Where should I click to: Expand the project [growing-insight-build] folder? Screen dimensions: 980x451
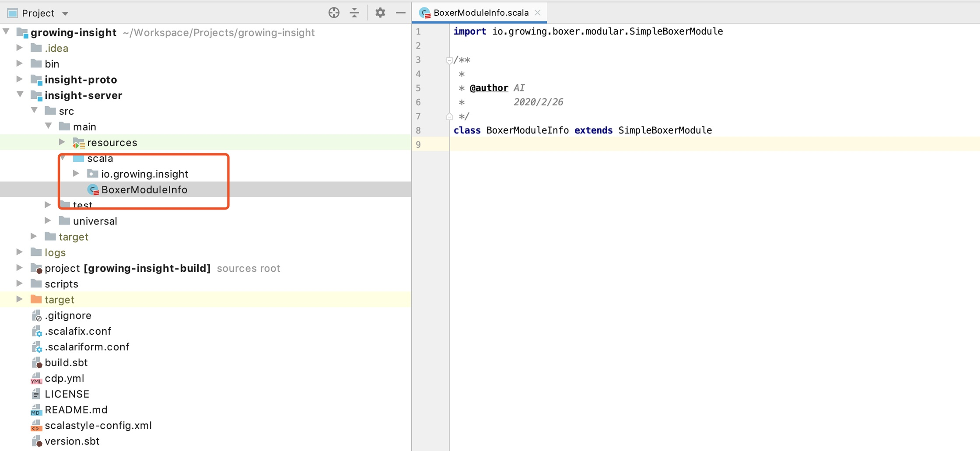tap(20, 268)
